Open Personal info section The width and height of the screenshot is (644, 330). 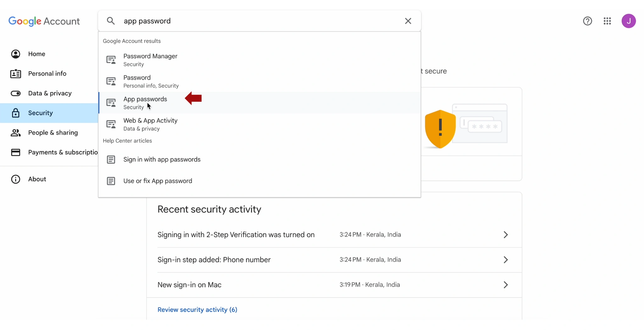(47, 73)
